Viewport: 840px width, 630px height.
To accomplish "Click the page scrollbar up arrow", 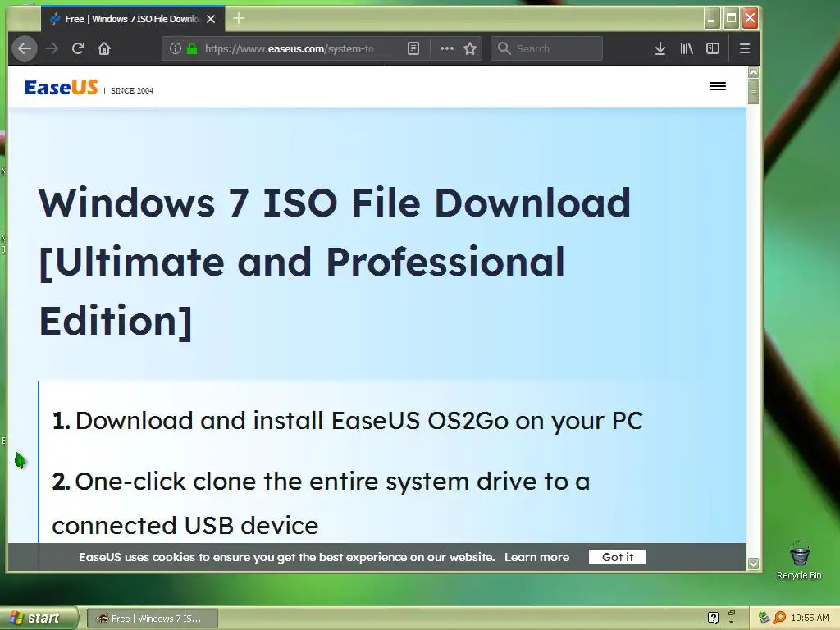I will tap(754, 72).
